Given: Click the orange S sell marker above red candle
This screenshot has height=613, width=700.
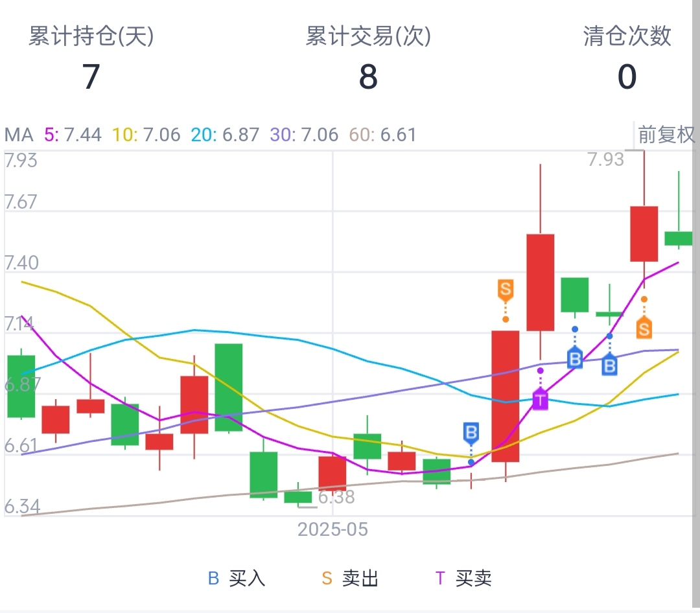Looking at the screenshot, I should [x=506, y=289].
